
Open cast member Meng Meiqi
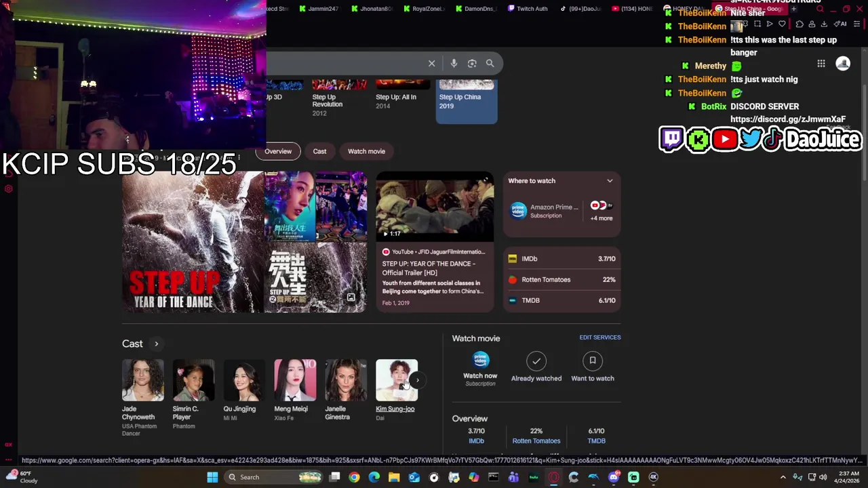click(295, 390)
